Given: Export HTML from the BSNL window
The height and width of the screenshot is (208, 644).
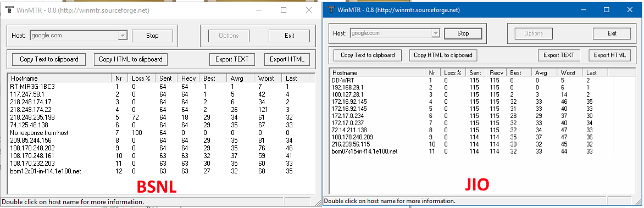Looking at the screenshot, I should click(287, 59).
